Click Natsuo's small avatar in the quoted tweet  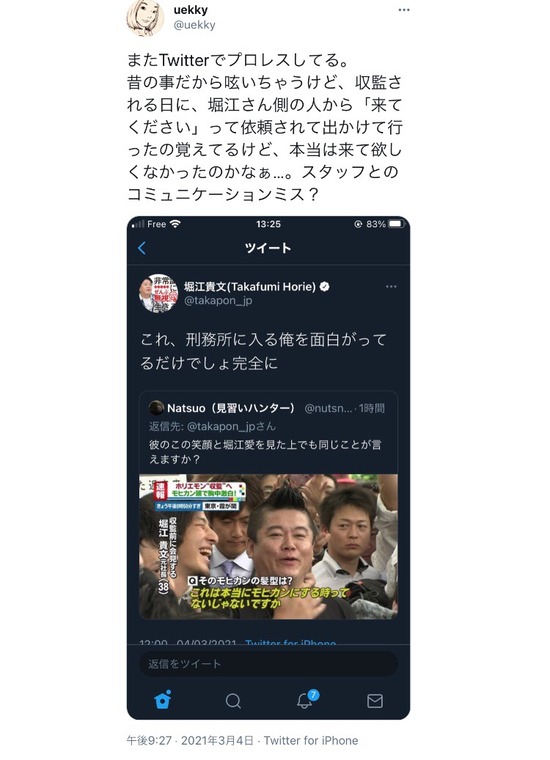156,408
